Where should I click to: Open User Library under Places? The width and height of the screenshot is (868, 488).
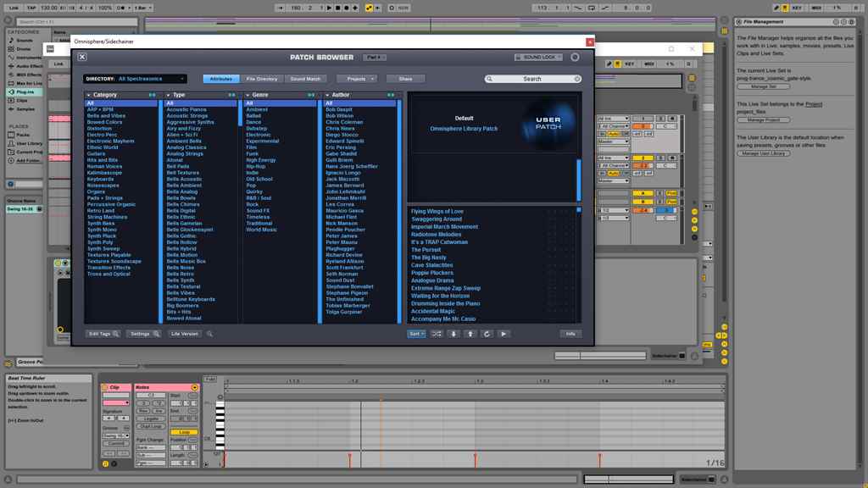[x=25, y=143]
